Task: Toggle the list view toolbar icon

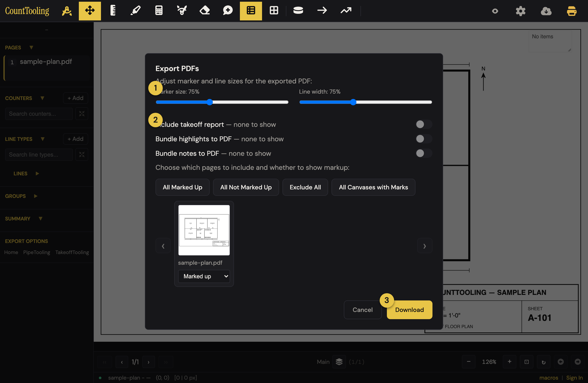Action: pos(251,11)
